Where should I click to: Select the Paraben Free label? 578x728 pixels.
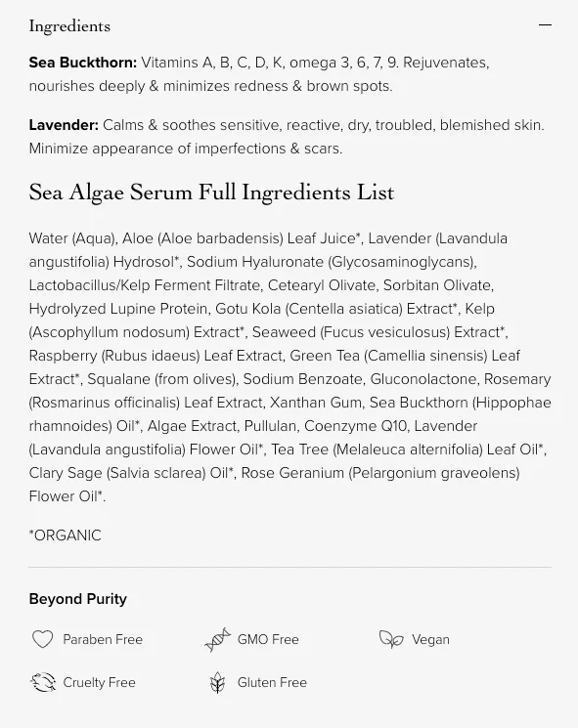103,639
